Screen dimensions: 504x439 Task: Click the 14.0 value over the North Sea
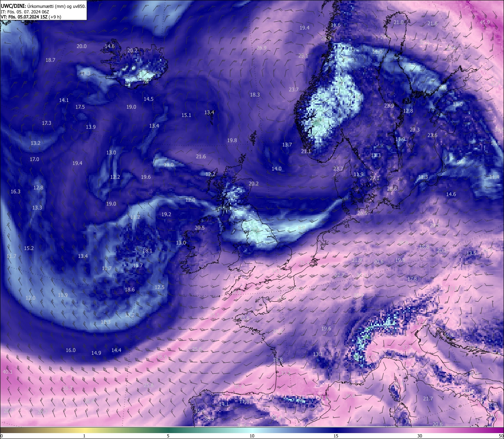[276, 169]
